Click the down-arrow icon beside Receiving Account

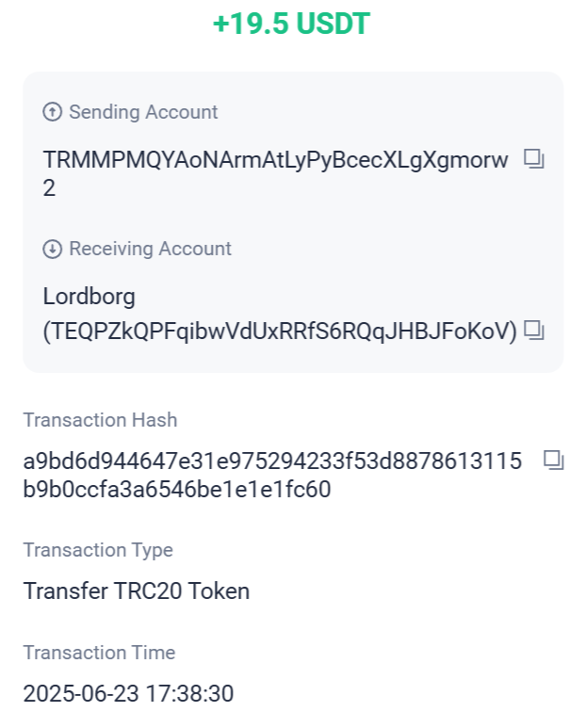point(53,249)
